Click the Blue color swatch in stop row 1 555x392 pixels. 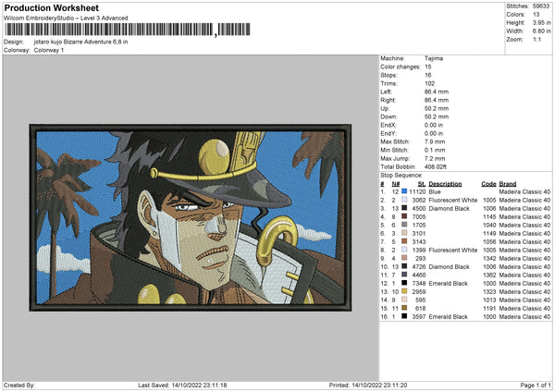tap(404, 191)
